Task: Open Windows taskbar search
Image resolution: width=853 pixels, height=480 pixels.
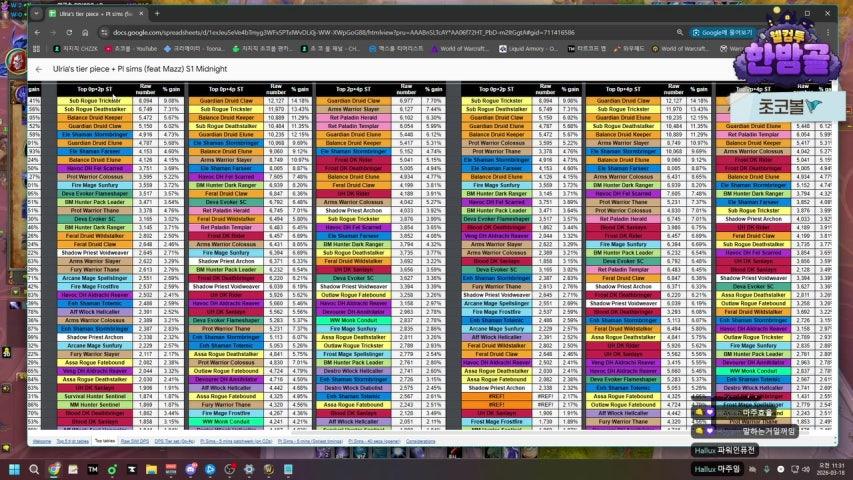Action: (34, 469)
